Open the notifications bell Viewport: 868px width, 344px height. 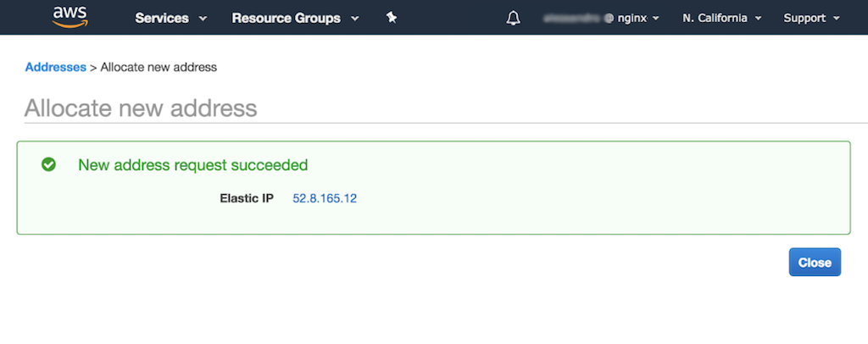(513, 18)
